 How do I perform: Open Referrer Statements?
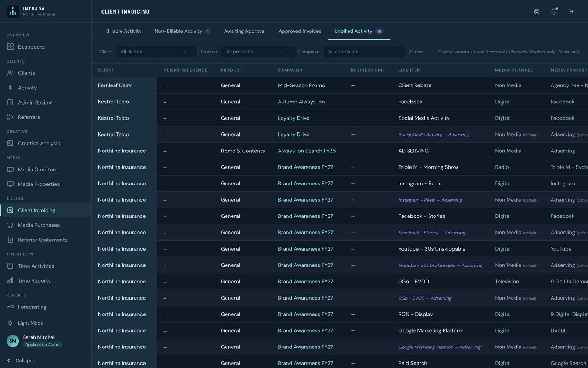[46, 240]
